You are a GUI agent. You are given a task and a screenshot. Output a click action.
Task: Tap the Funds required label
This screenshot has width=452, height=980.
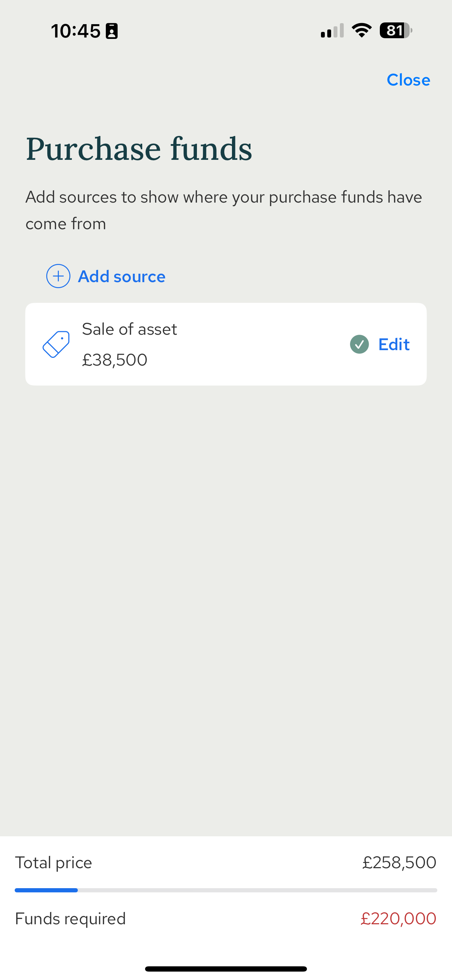coord(70,918)
